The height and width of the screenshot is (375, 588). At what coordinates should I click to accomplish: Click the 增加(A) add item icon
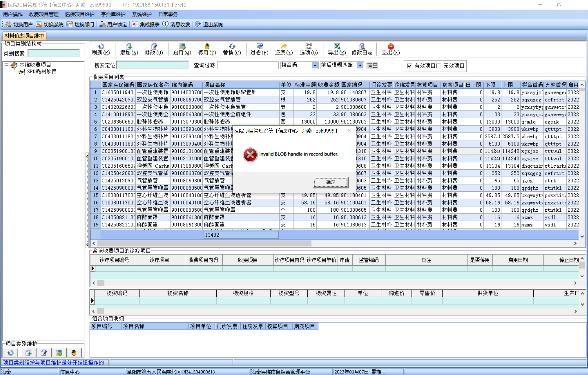pos(129,46)
